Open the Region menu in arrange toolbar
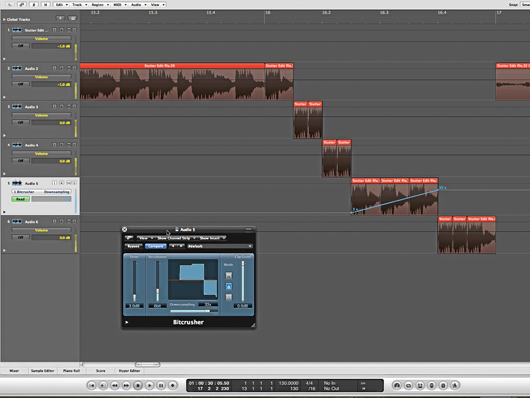 point(100,4)
